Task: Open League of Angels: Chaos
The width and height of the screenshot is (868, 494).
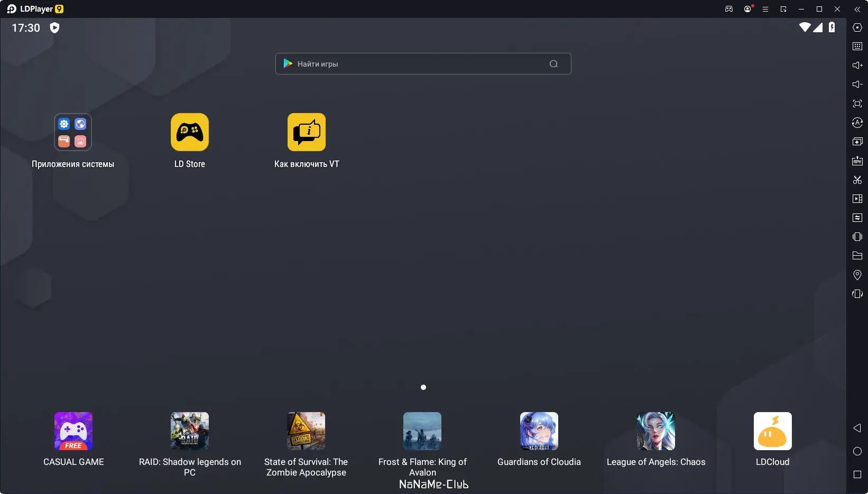Action: 656,431
